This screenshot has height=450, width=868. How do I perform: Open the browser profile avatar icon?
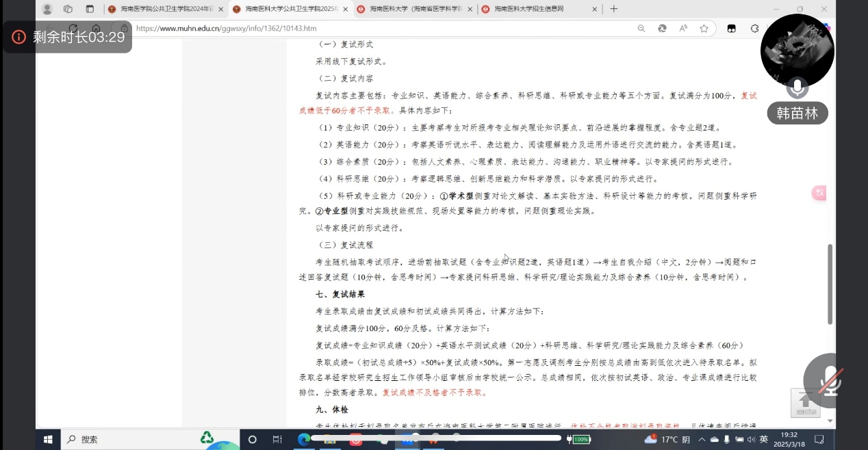tap(47, 9)
